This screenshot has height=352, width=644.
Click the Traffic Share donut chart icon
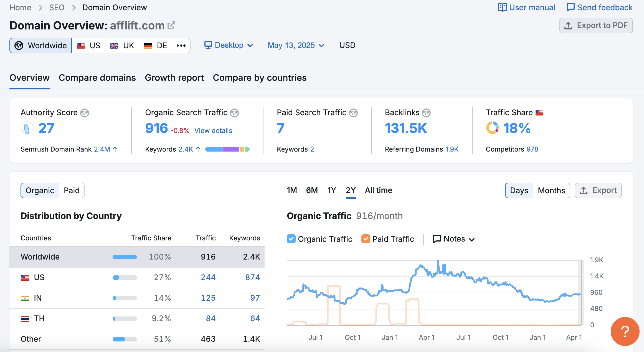click(x=493, y=128)
